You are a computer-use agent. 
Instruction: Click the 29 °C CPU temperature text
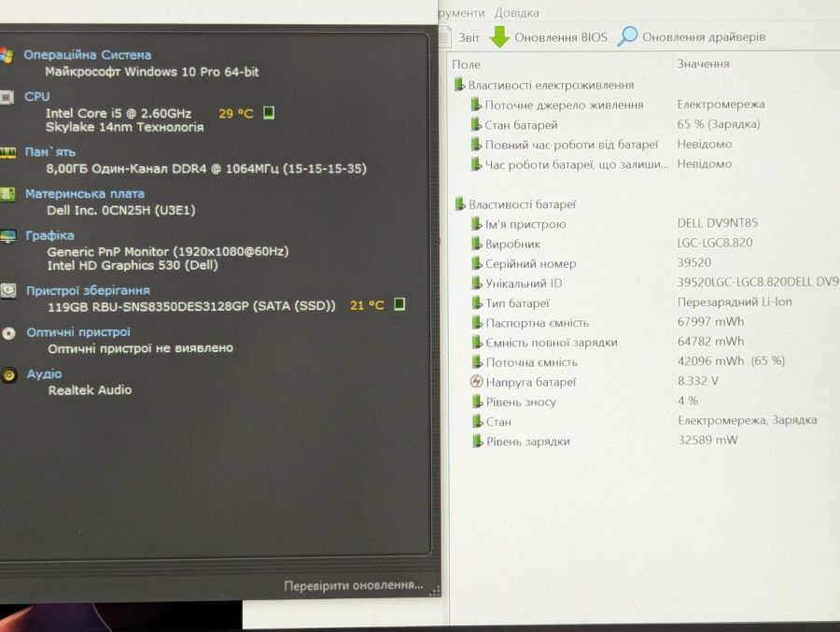(236, 114)
